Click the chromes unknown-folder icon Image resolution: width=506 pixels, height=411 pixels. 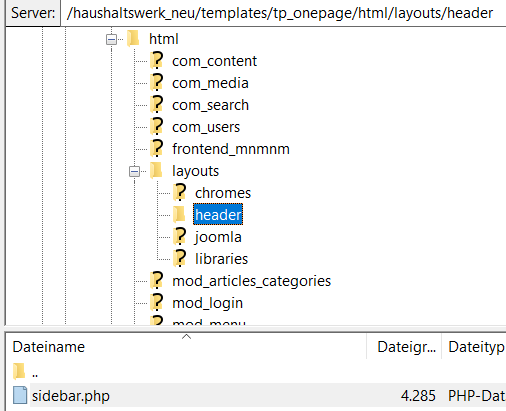point(179,192)
